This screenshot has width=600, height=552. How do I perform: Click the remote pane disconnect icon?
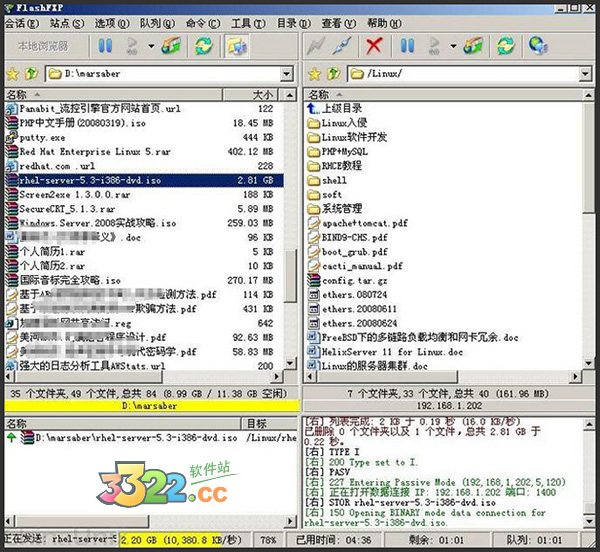[345, 46]
